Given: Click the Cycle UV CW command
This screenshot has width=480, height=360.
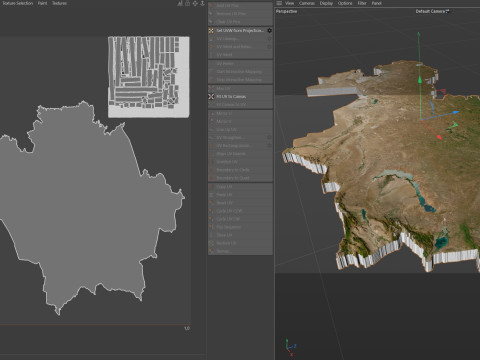Looking at the screenshot, I should (240, 219).
